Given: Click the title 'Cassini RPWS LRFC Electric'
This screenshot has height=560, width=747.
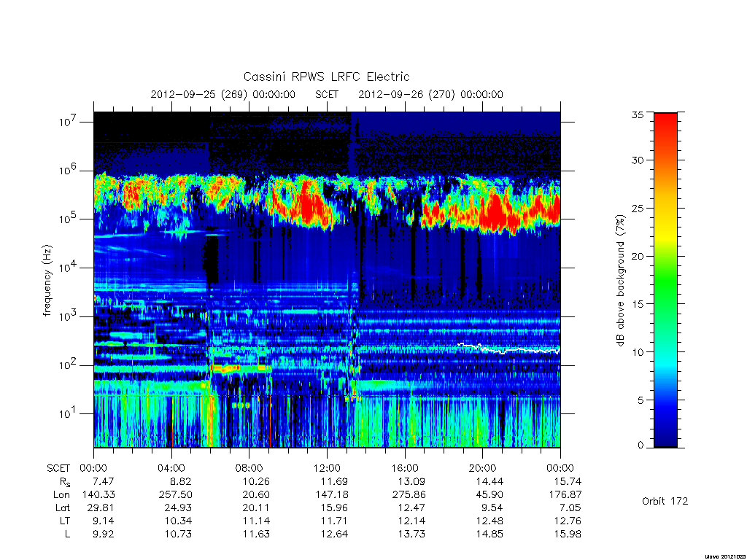Looking at the screenshot, I should point(326,77).
